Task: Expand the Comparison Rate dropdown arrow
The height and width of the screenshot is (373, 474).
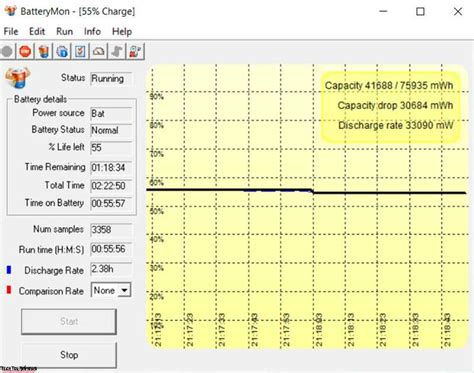Action: point(124,290)
